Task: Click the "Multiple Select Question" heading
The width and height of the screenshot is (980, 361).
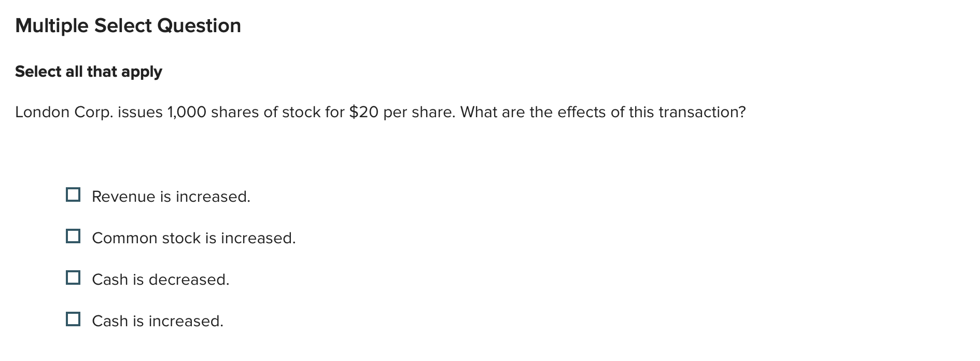Action: click(x=128, y=25)
